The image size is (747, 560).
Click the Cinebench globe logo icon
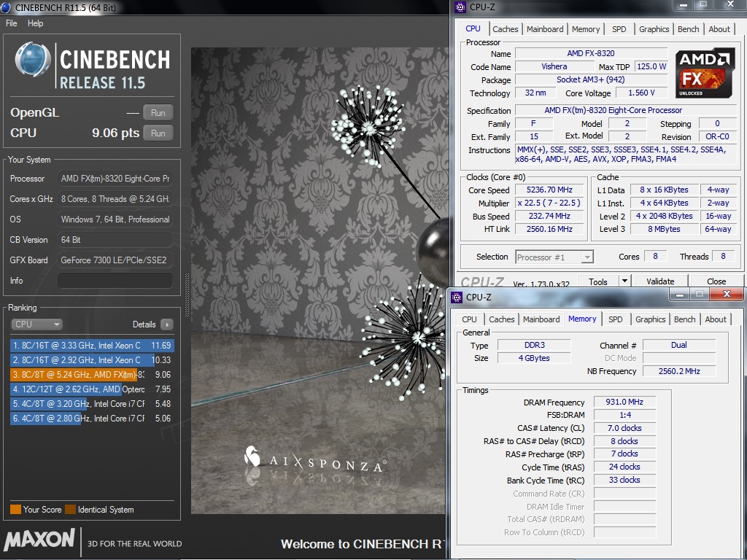[x=32, y=61]
